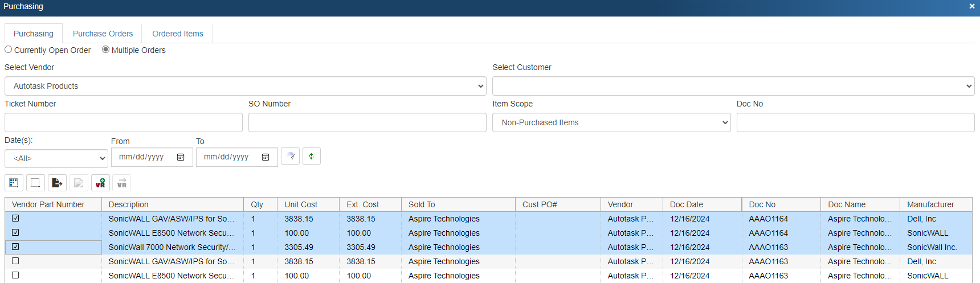Click the Doc Date column header

(687, 204)
